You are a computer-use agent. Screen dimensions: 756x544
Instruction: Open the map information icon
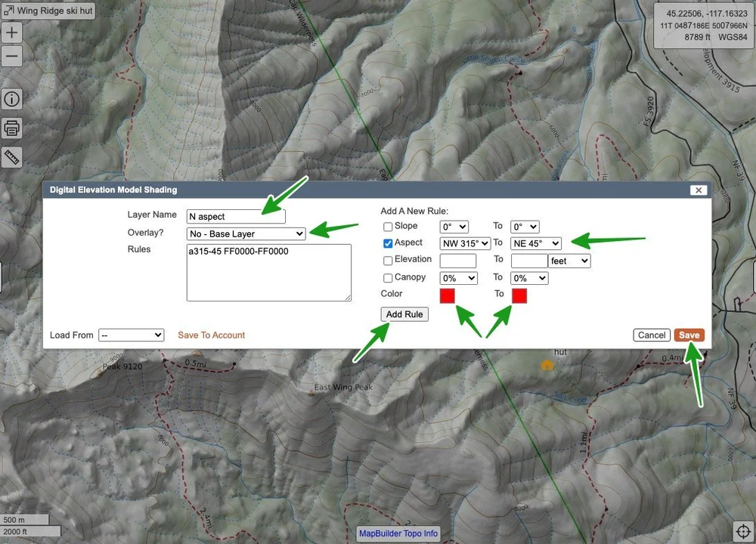point(11,99)
